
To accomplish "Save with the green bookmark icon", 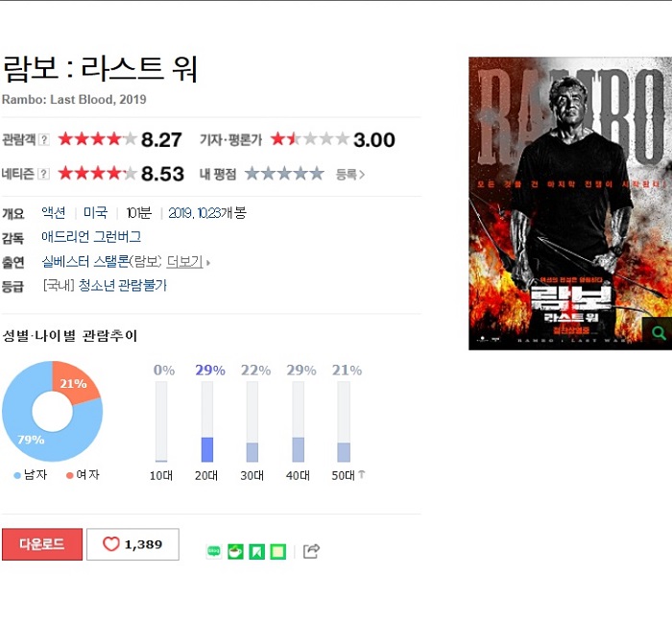I will pos(256,551).
